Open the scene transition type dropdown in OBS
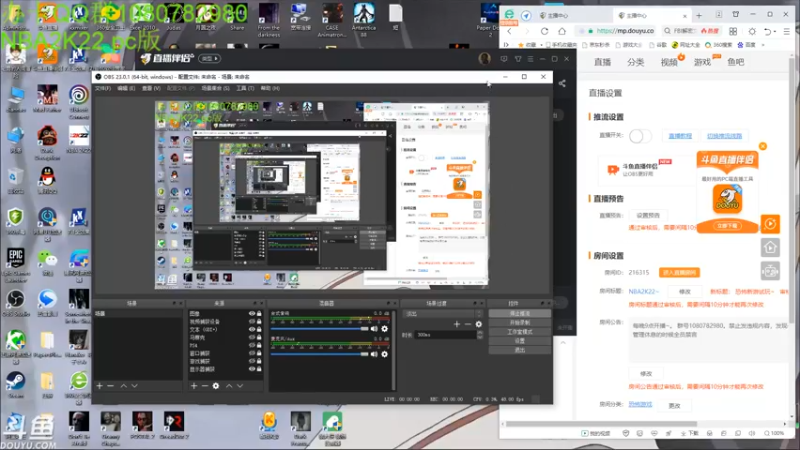Image resolution: width=800 pixels, height=450 pixels. [x=442, y=313]
